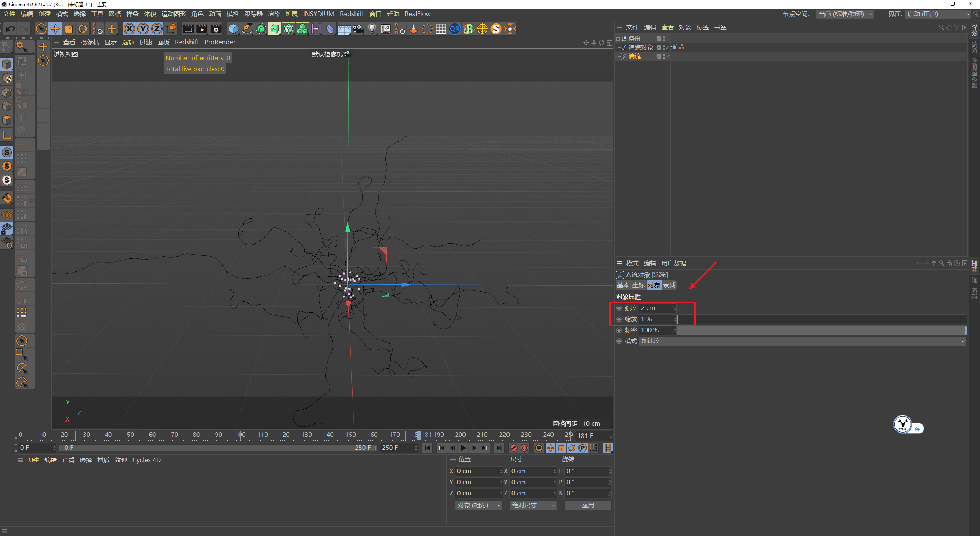
Task: Click the camera object icon
Action: coord(358,29)
